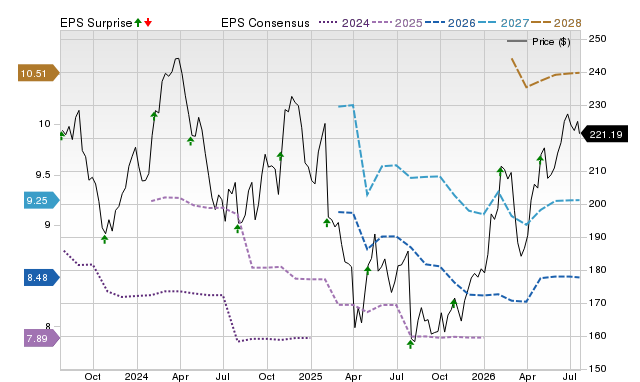Click the 200 right-axis price label
Screen dimensions: 640x382
click(x=597, y=204)
